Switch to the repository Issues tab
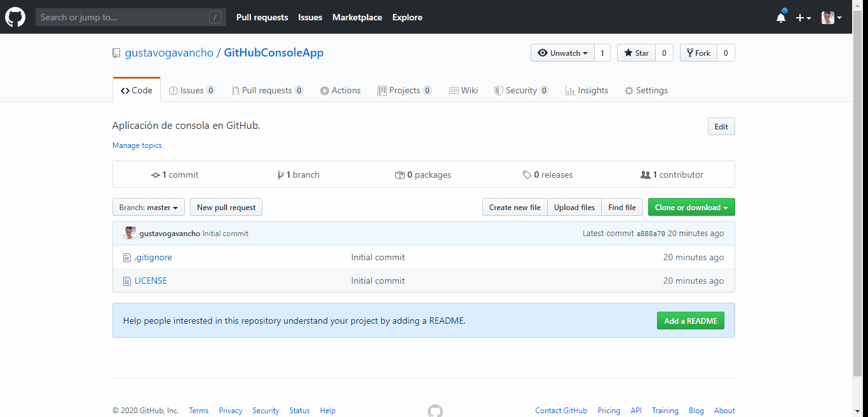 192,90
